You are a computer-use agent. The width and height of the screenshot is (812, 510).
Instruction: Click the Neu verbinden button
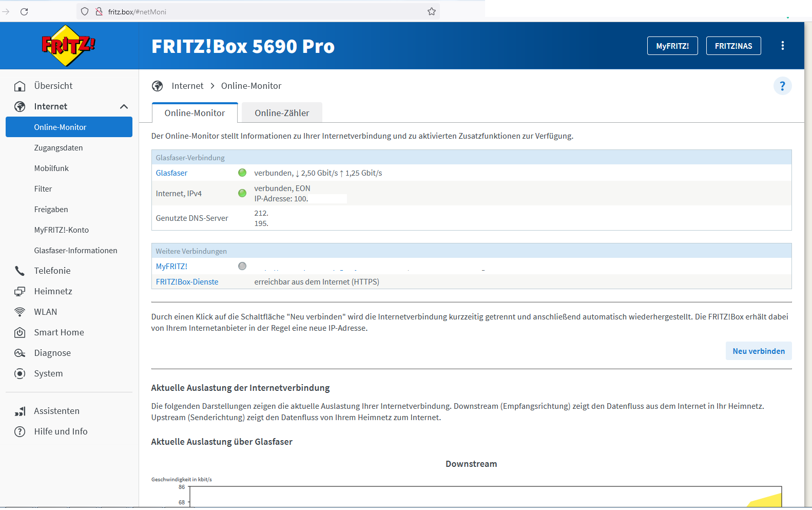coord(759,351)
